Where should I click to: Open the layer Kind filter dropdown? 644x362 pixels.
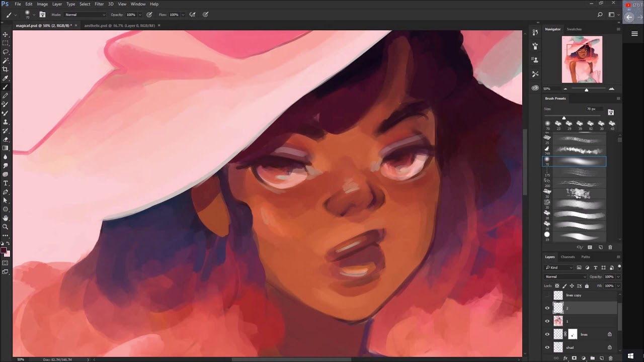(x=559, y=267)
